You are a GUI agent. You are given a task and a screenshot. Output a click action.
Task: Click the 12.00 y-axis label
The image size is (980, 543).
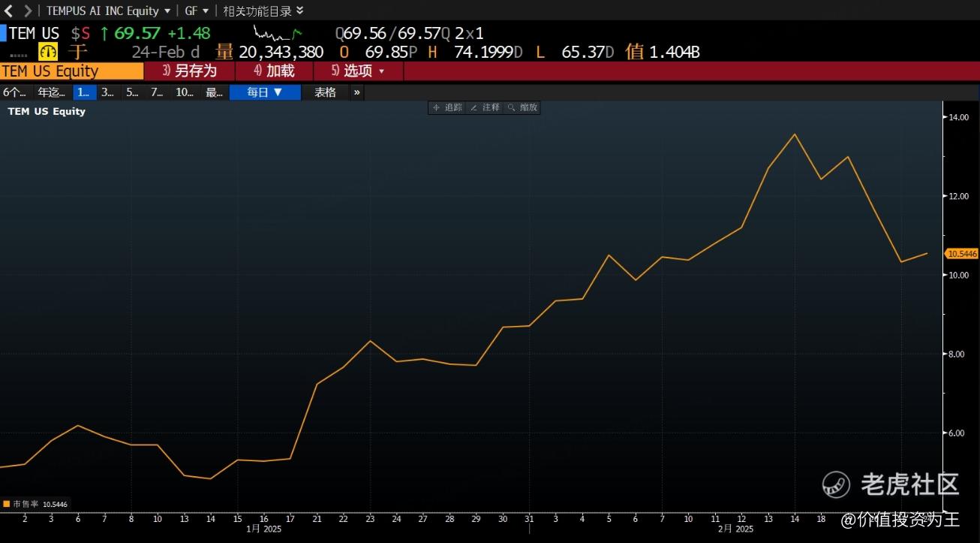click(x=959, y=196)
